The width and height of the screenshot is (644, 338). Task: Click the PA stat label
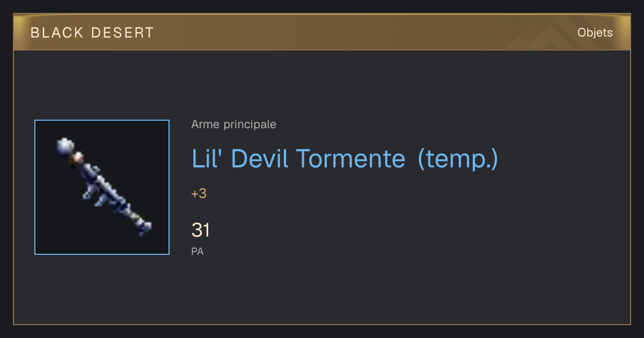[197, 251]
